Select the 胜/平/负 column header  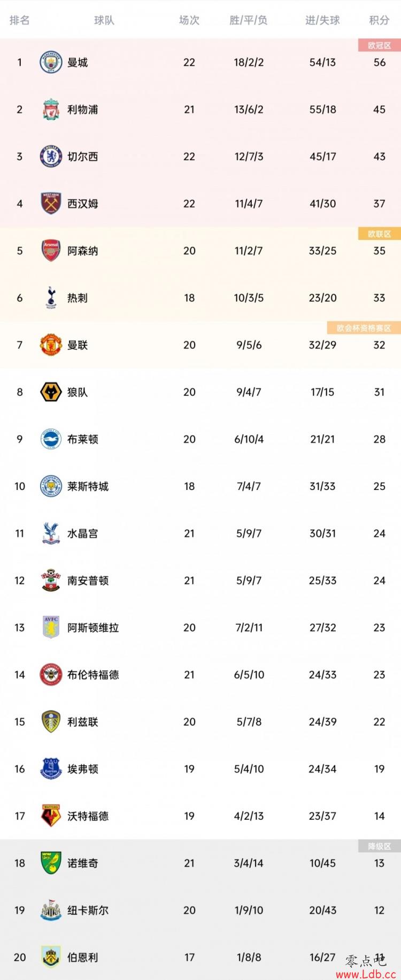249,20
